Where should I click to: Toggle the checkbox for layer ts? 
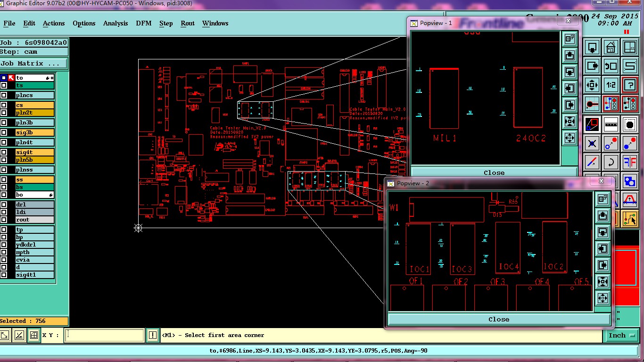pyautogui.click(x=4, y=85)
